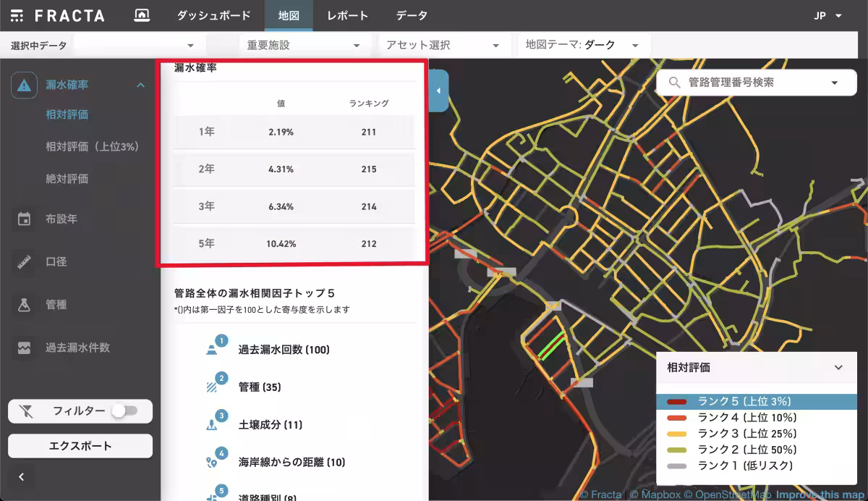Select the 漏水確率 warning triangle icon
The height and width of the screenshot is (501, 868).
tap(24, 85)
